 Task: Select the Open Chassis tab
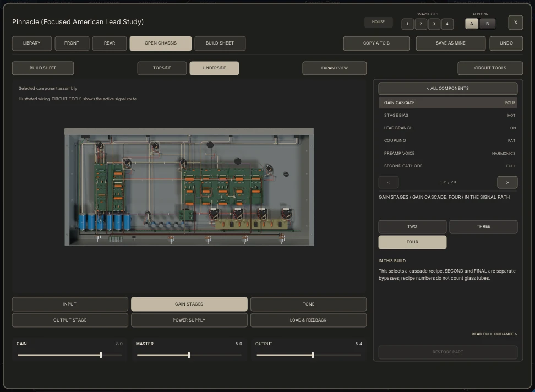[161, 43]
